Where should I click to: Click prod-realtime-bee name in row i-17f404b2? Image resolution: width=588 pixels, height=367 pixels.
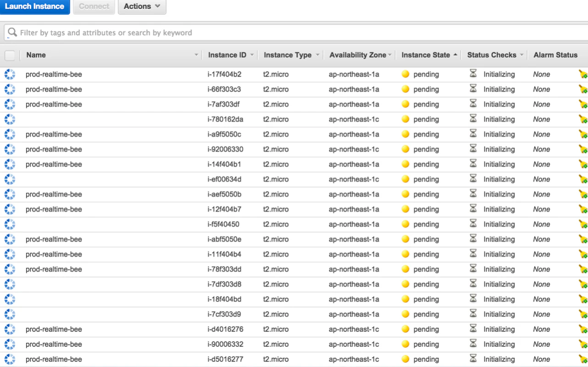pos(54,74)
